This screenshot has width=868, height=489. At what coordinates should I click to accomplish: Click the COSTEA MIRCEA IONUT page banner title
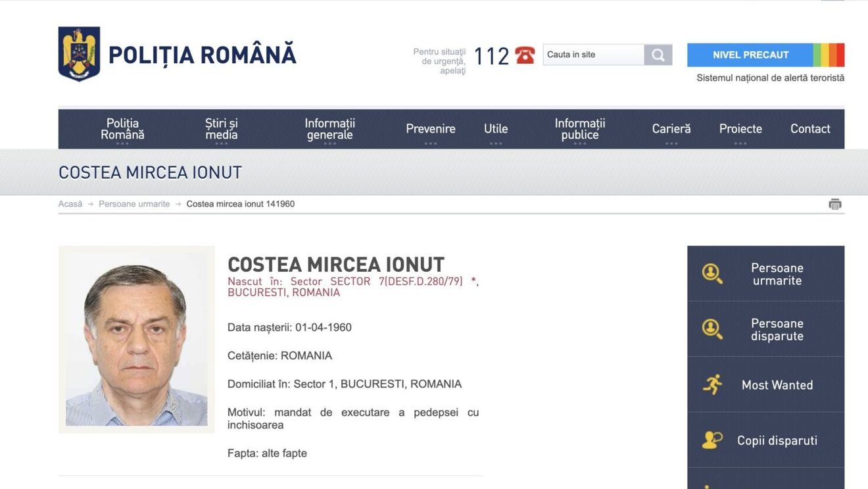(150, 172)
